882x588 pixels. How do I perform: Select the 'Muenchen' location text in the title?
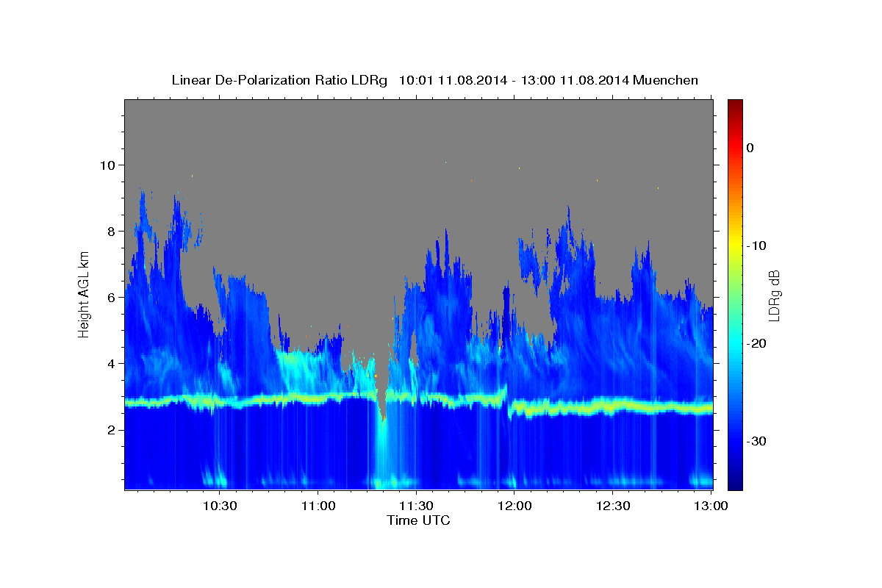[x=667, y=80]
